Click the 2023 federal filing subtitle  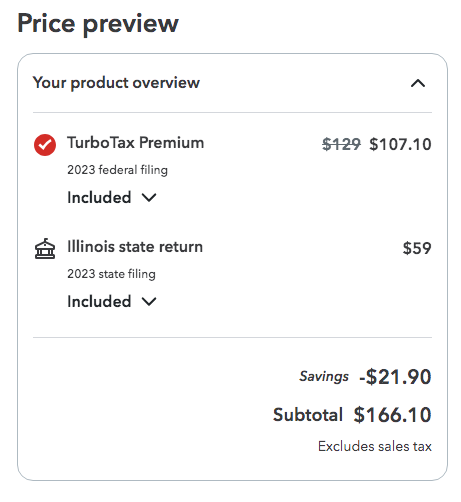[x=117, y=170]
